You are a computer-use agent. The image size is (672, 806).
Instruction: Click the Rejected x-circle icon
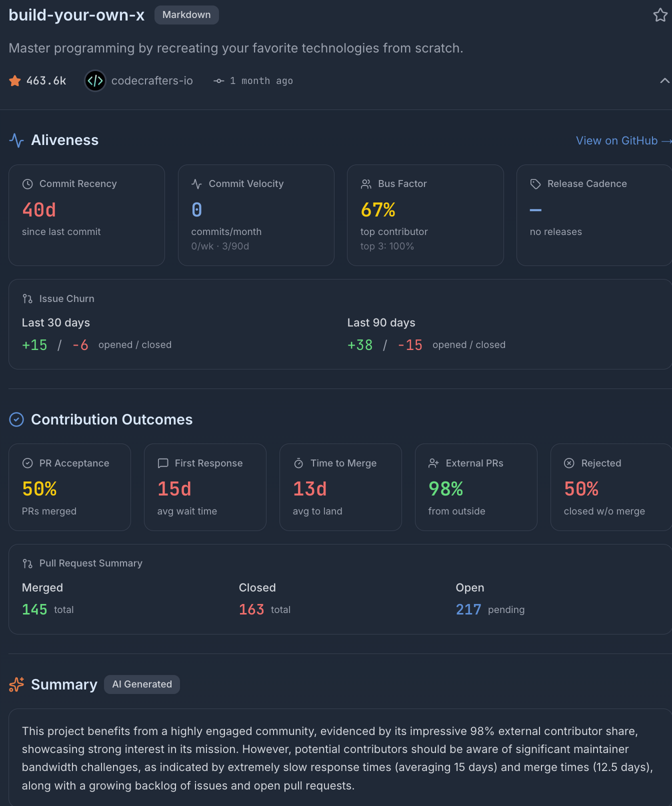pyautogui.click(x=569, y=463)
